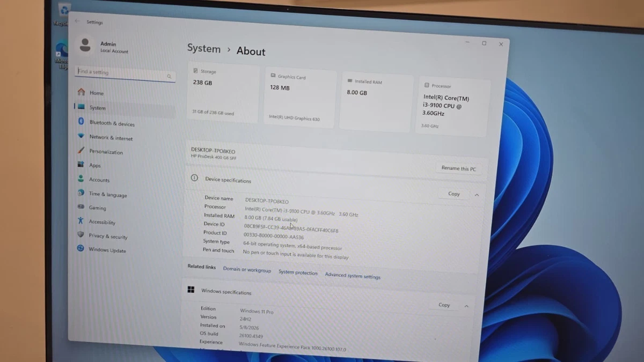
Task: Click the Windows specifications logo icon
Action: [191, 290]
